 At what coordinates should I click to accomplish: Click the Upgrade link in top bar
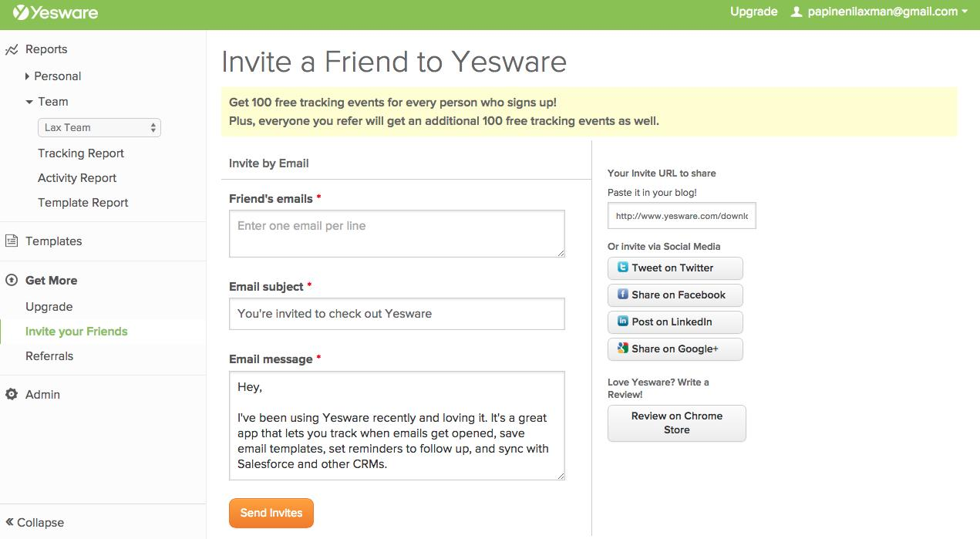753,12
